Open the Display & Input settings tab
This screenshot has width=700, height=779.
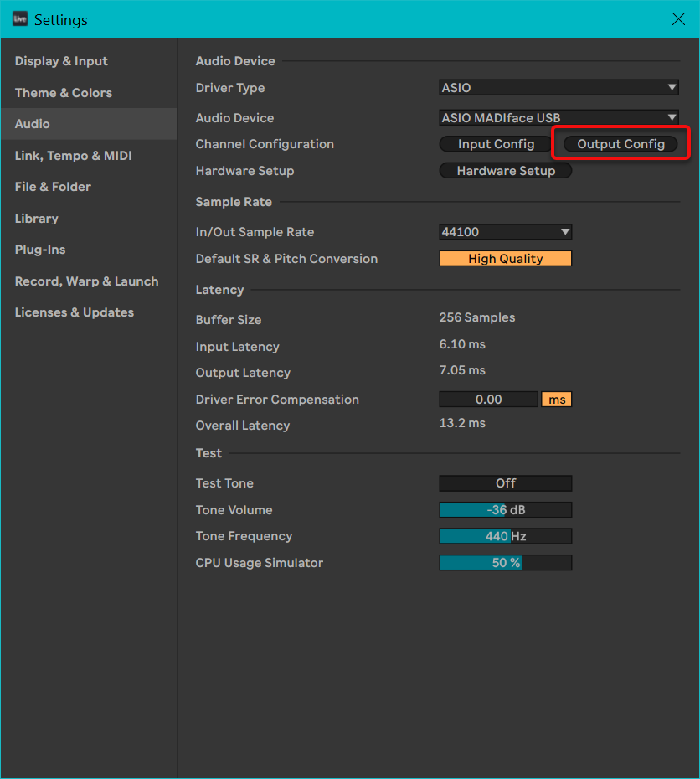tap(61, 61)
